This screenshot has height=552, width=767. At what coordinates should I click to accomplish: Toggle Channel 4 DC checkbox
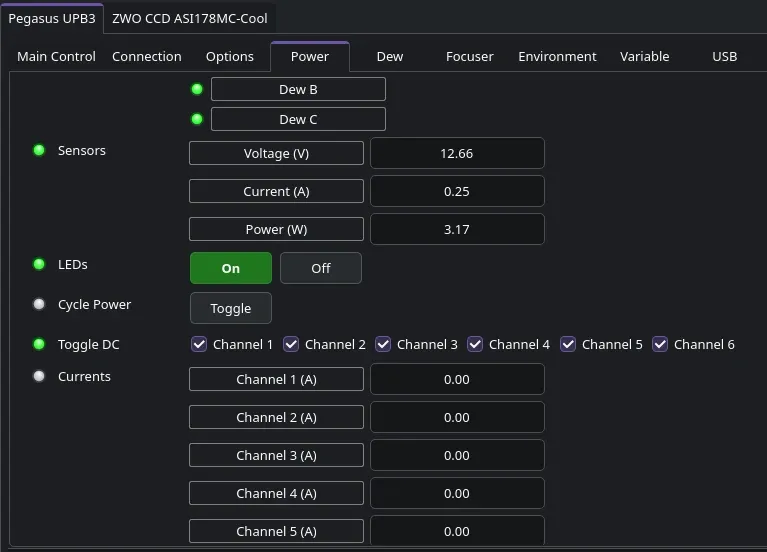click(475, 345)
